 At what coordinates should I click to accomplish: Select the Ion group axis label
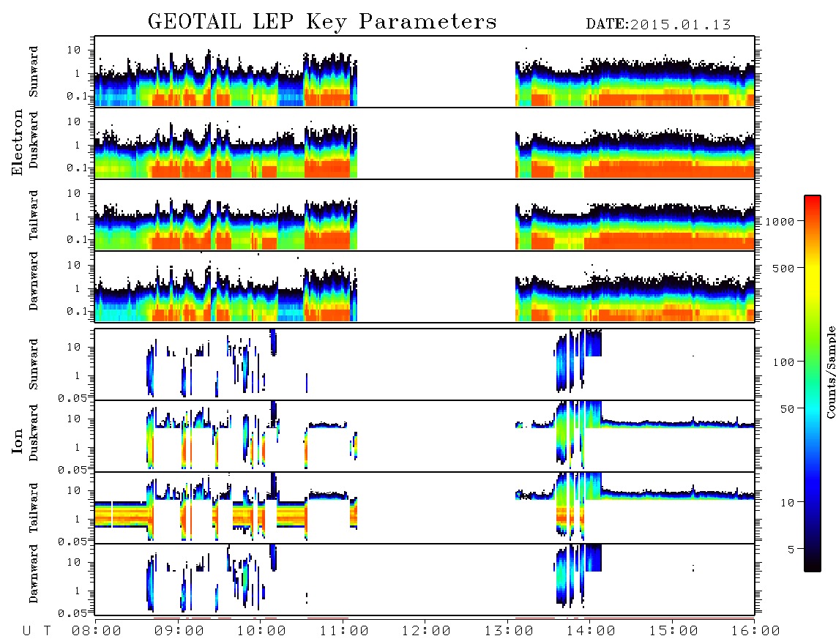18,441
